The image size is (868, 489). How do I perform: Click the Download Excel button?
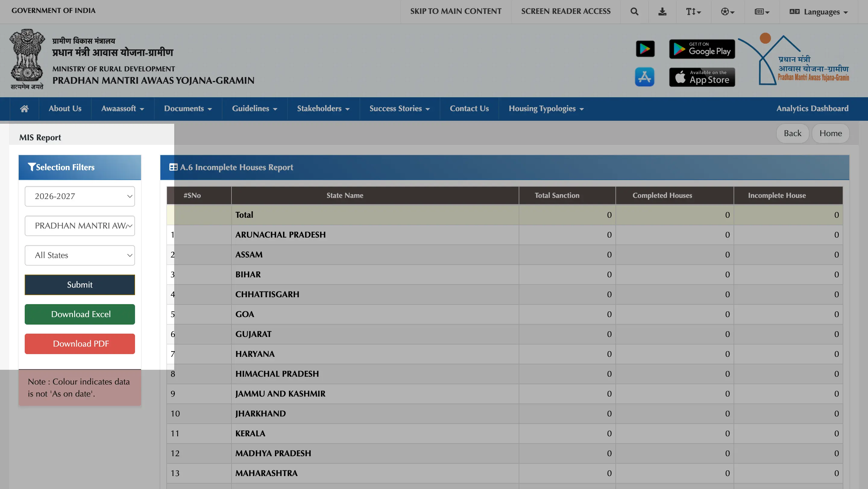tap(80, 314)
